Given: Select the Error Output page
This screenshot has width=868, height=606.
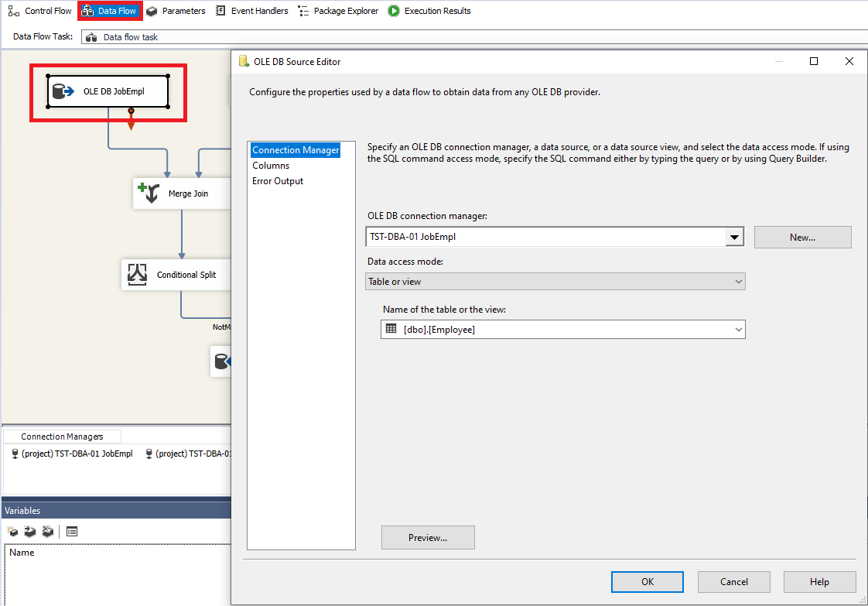Looking at the screenshot, I should [277, 180].
